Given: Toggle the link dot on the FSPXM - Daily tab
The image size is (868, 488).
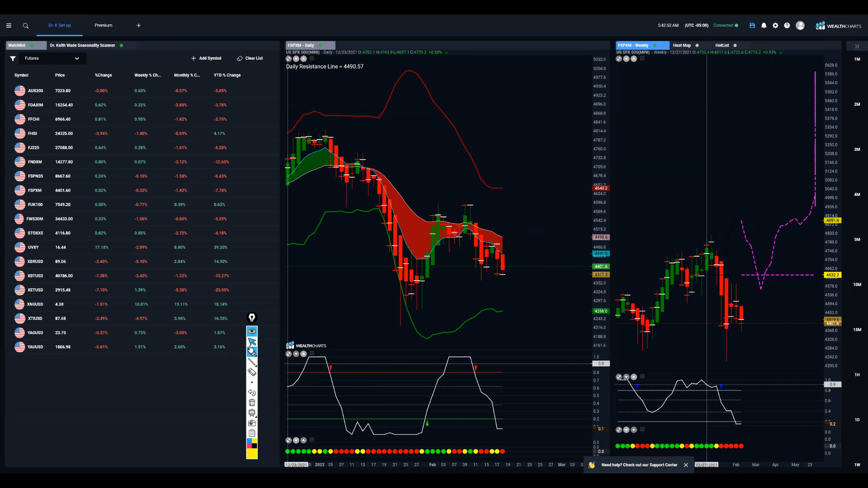Looking at the screenshot, I should (320, 46).
